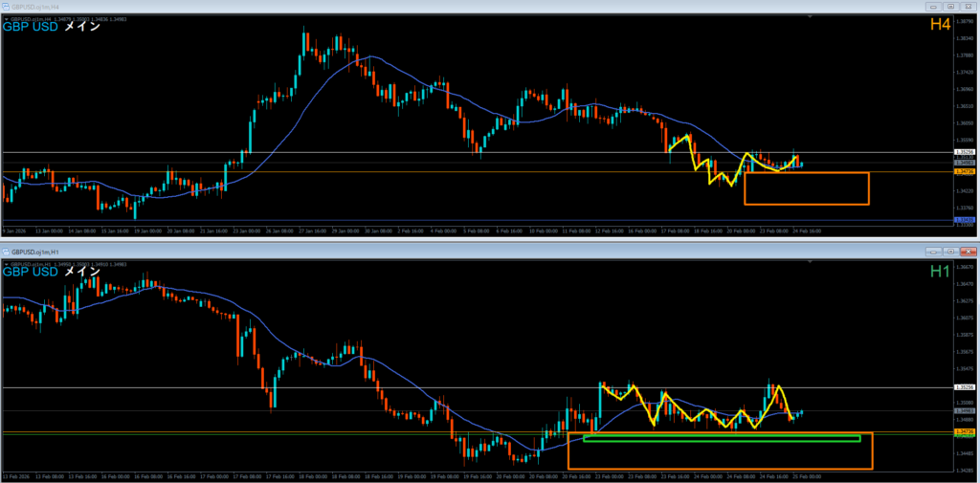Click the chart shift triangle marker in the H1 chart

[x=810, y=263]
